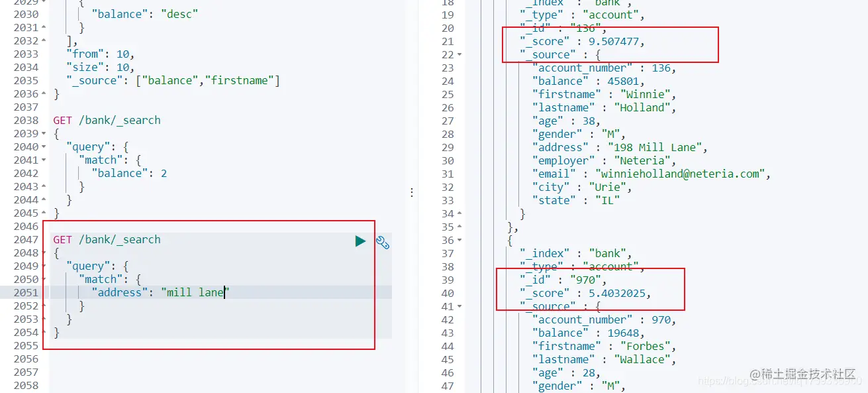Screen dimensions: 868x393
Task: Click "account_number" : 970 line
Action: pyautogui.click(x=604, y=319)
